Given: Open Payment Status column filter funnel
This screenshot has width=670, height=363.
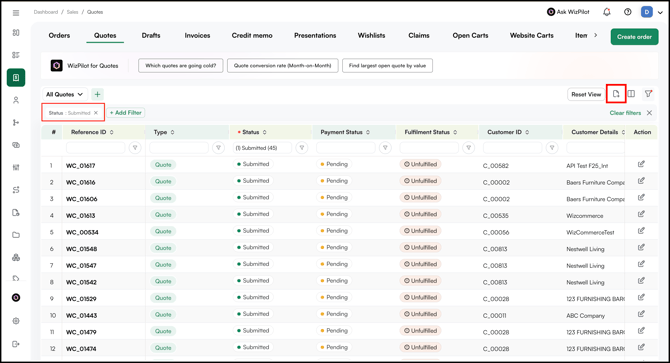Looking at the screenshot, I should (385, 148).
